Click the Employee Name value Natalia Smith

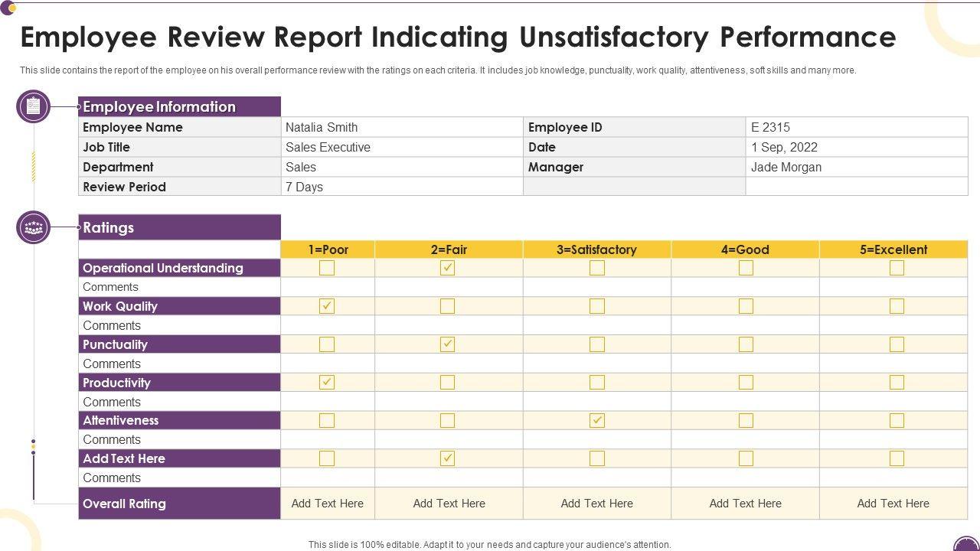pos(322,127)
